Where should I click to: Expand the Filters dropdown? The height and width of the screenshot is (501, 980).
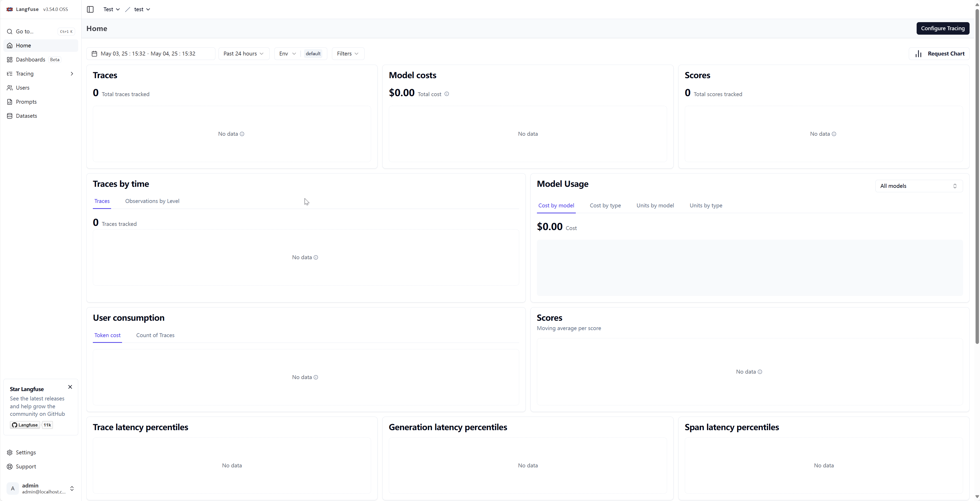[347, 54]
